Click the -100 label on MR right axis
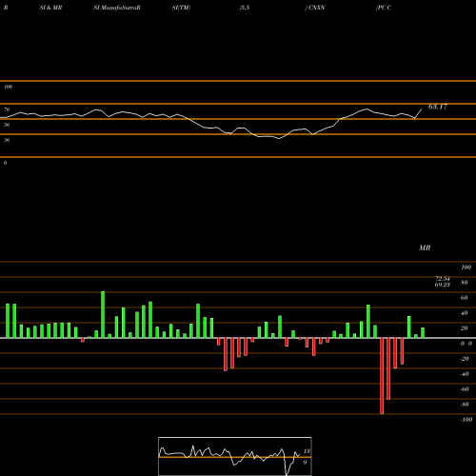The image size is (476, 476). tap(466, 420)
